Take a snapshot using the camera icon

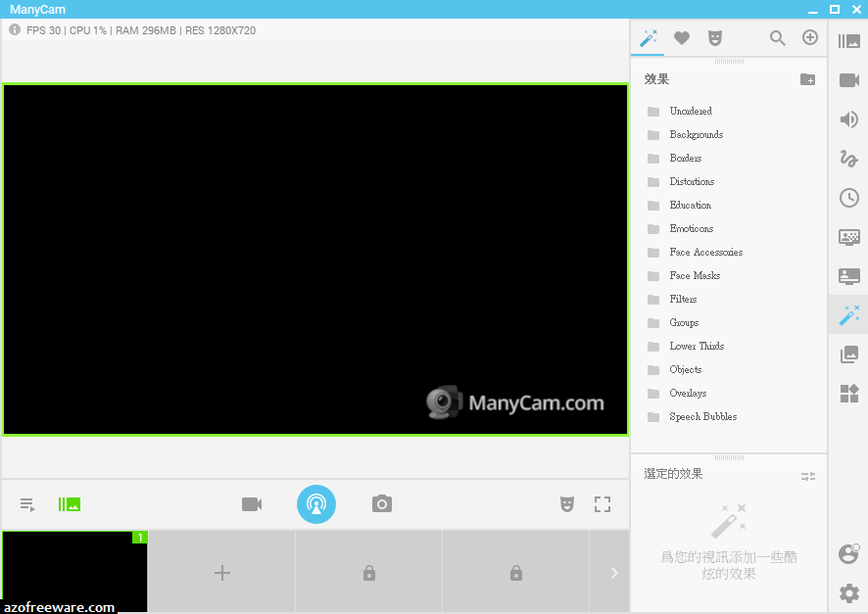pyautogui.click(x=382, y=503)
